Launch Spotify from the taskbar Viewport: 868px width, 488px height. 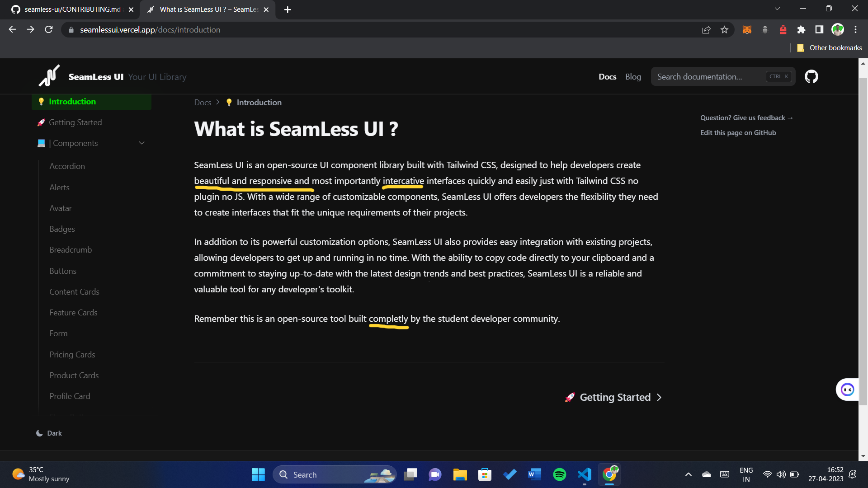(x=559, y=474)
